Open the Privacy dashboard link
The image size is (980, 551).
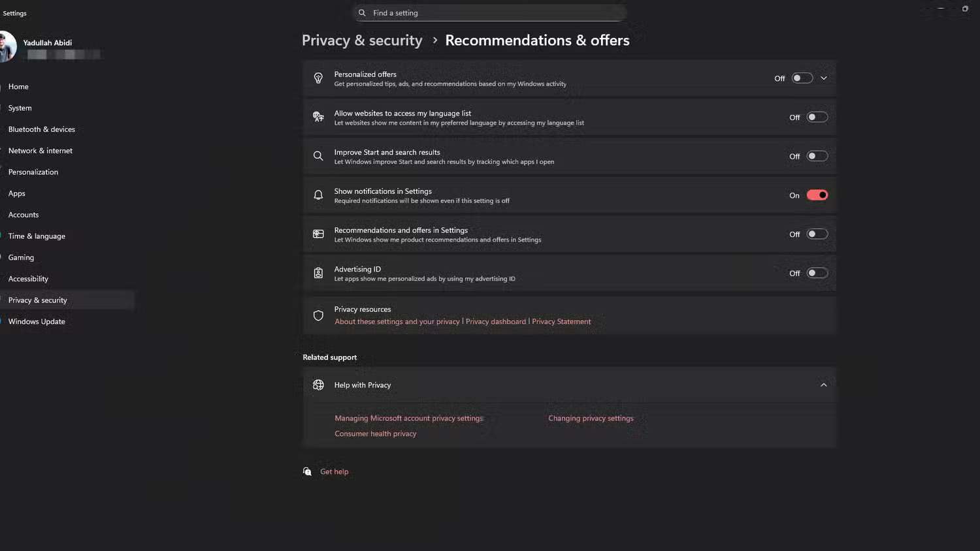click(496, 321)
